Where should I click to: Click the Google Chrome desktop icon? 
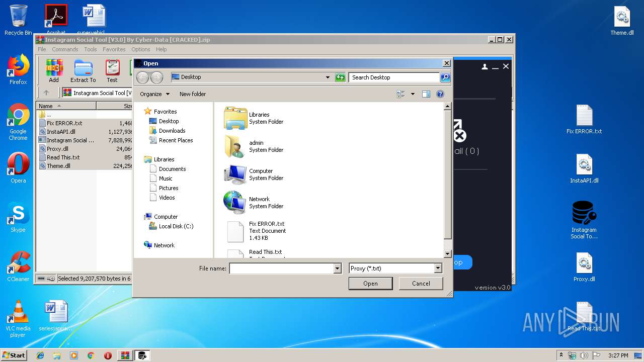coord(18,122)
